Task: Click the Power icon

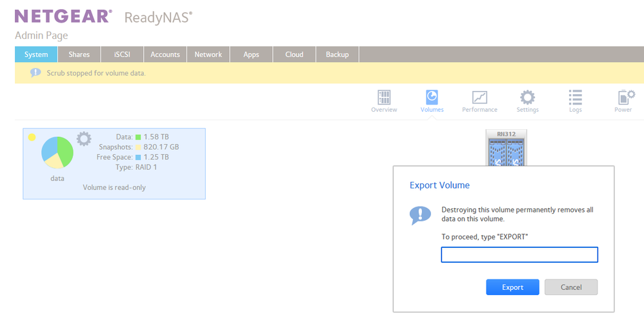Action: coord(623,98)
